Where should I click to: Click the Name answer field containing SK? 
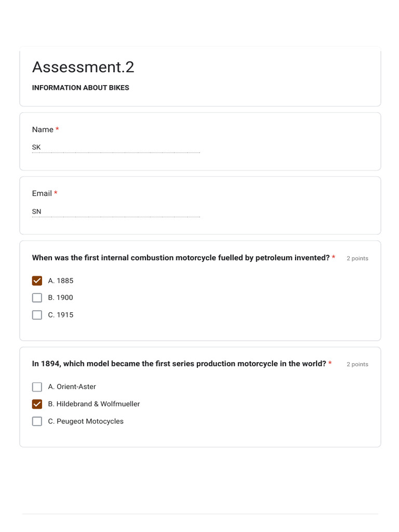[115, 148]
